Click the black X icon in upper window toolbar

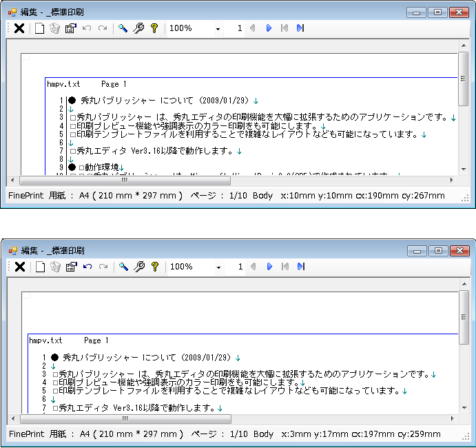point(20,28)
